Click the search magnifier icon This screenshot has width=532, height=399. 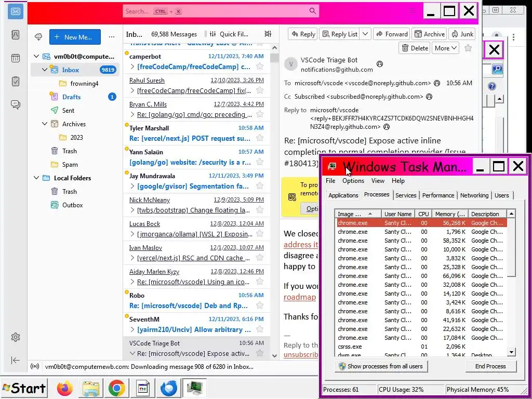[x=312, y=11]
